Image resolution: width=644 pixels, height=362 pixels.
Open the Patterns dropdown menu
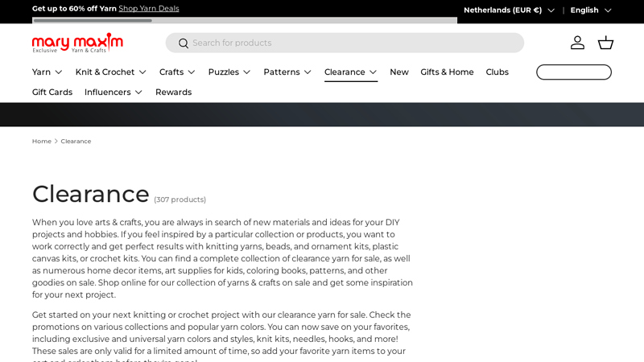pyautogui.click(x=287, y=72)
